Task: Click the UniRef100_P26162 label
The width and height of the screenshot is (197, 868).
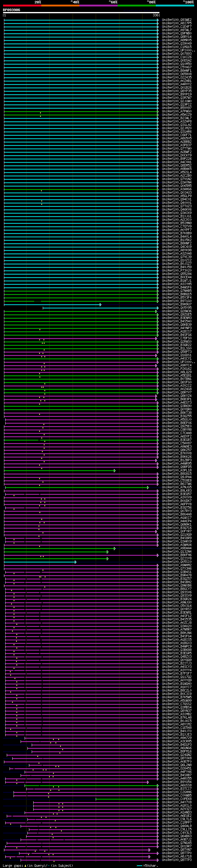Action: [177, 369]
